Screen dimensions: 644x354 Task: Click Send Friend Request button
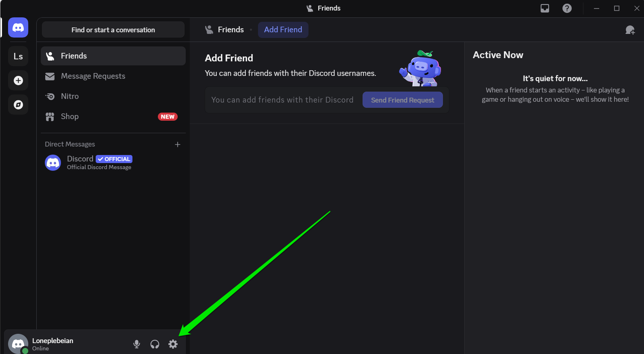402,100
